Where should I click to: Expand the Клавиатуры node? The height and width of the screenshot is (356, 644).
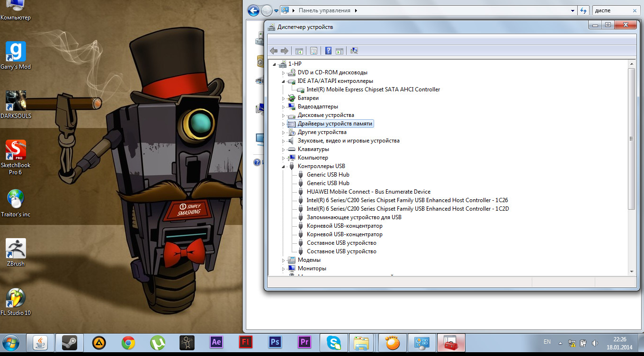tap(284, 149)
